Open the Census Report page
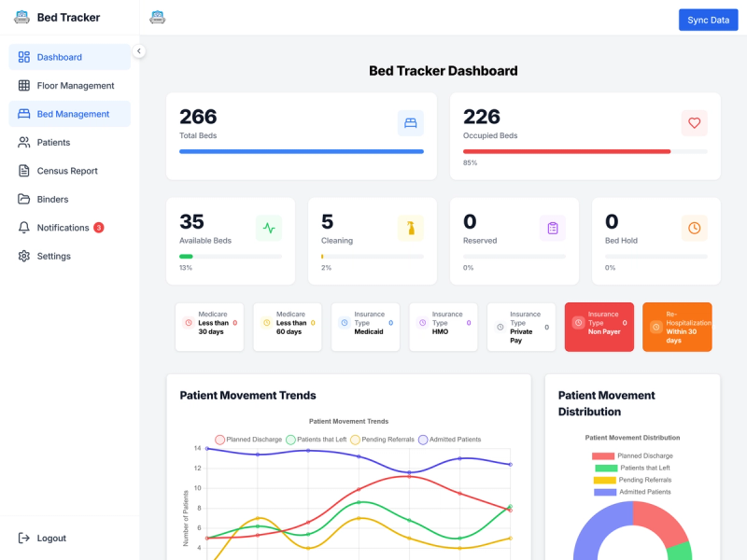747x560 pixels. [x=69, y=171]
